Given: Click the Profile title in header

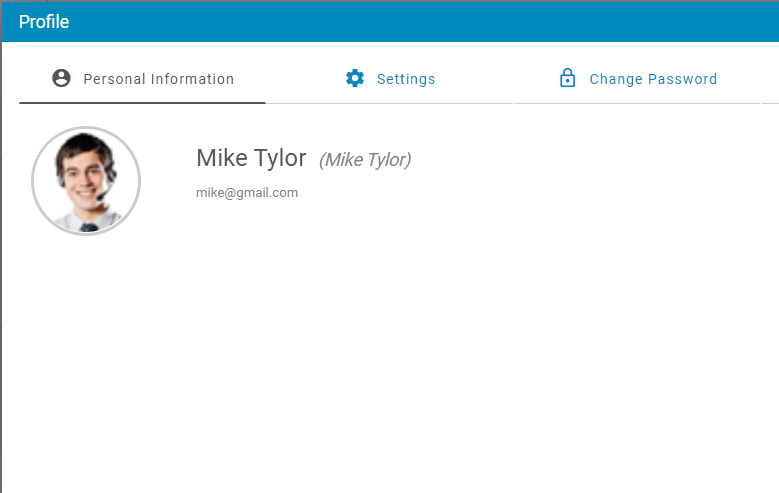Looking at the screenshot, I should pos(44,21).
